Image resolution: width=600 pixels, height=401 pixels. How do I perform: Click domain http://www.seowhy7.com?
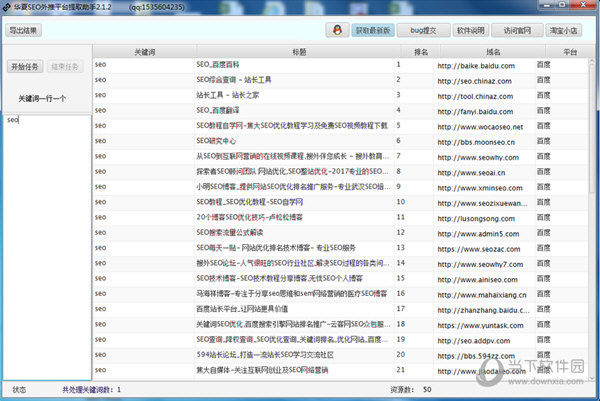click(x=480, y=264)
